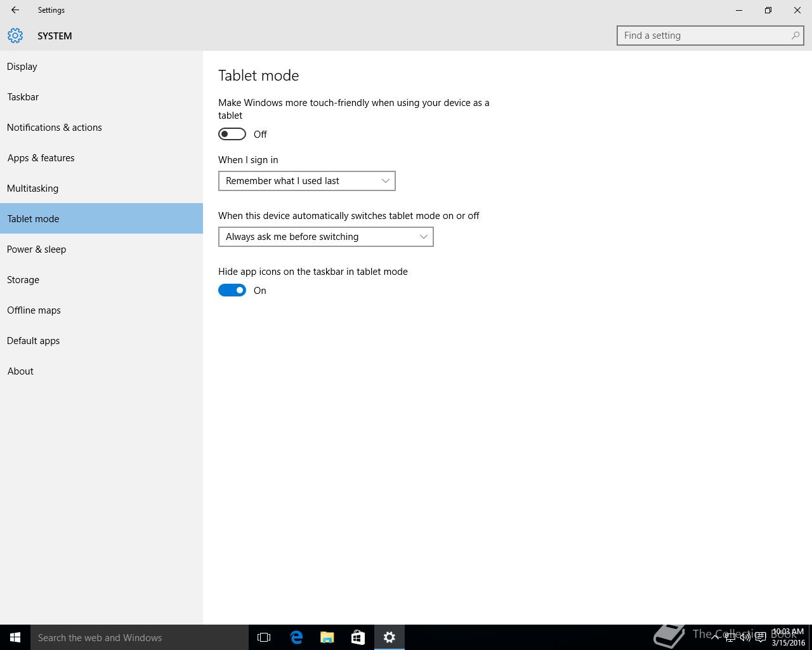Viewport: 812px width, 650px height.
Task: Click the When I sign in label
Action: [248, 160]
